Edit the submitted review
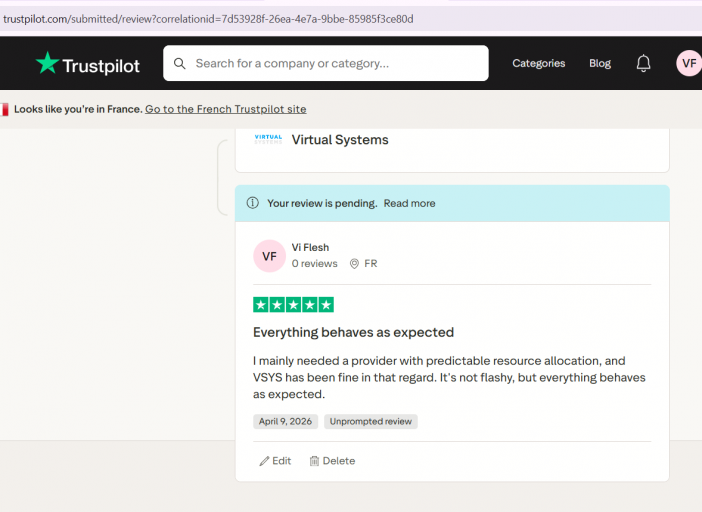This screenshot has height=512, width=702. pyautogui.click(x=275, y=461)
